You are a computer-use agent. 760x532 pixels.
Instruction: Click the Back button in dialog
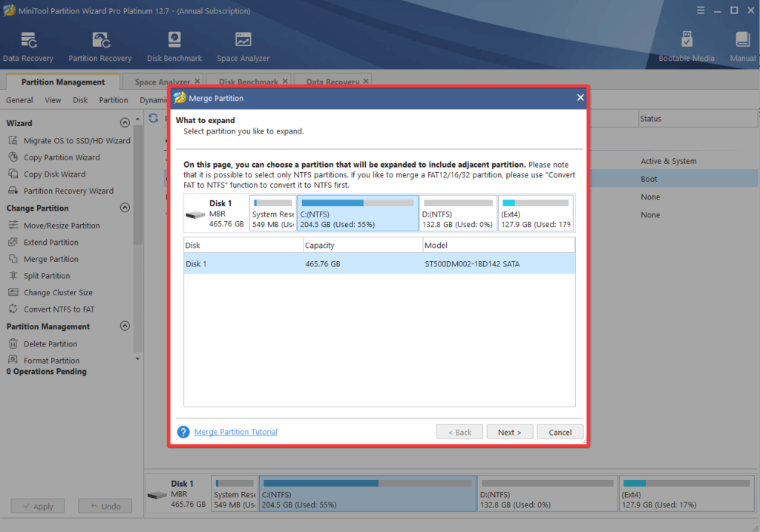point(459,432)
